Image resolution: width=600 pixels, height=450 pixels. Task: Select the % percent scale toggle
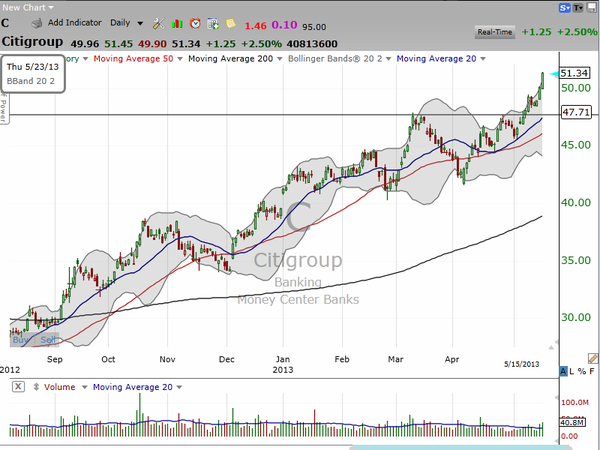tap(582, 371)
